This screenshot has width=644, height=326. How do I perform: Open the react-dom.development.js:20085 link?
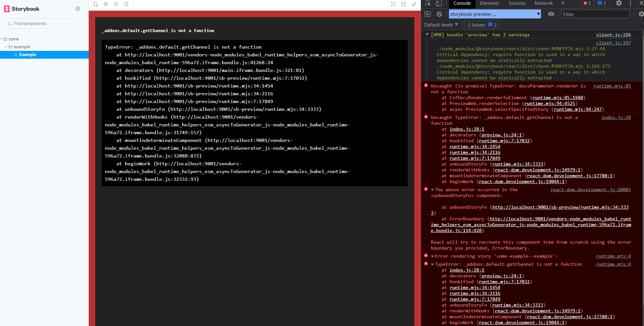point(591,190)
